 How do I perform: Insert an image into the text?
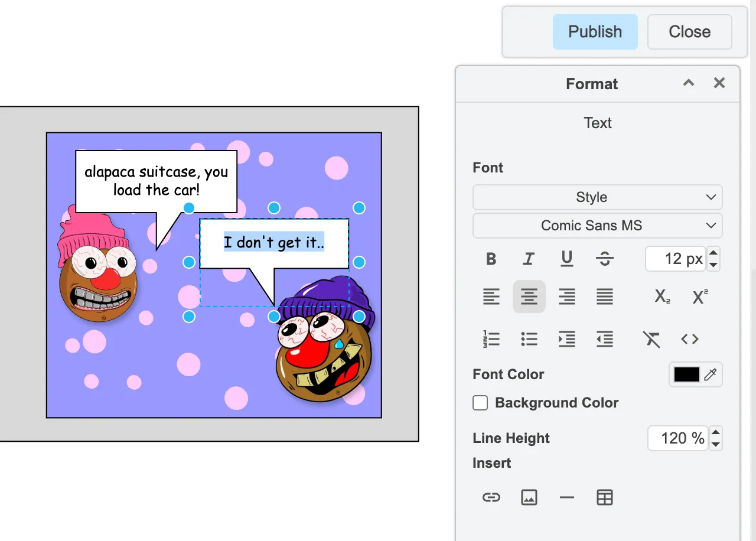pyautogui.click(x=529, y=497)
